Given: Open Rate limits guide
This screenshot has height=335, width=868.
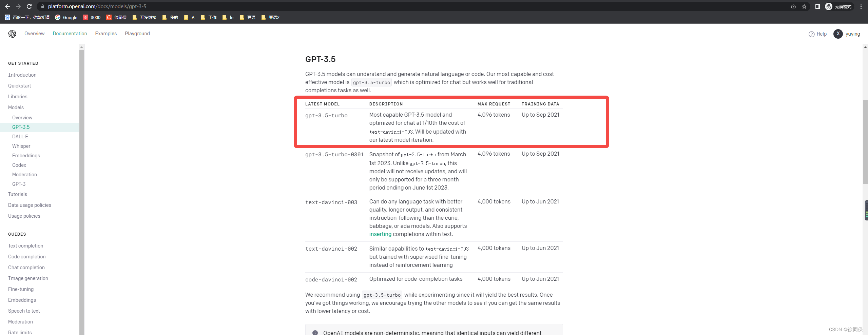Looking at the screenshot, I should click(x=20, y=332).
